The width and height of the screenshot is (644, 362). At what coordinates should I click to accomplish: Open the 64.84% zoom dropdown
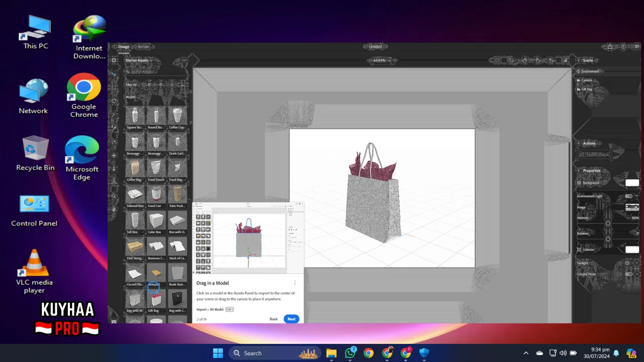[x=382, y=60]
